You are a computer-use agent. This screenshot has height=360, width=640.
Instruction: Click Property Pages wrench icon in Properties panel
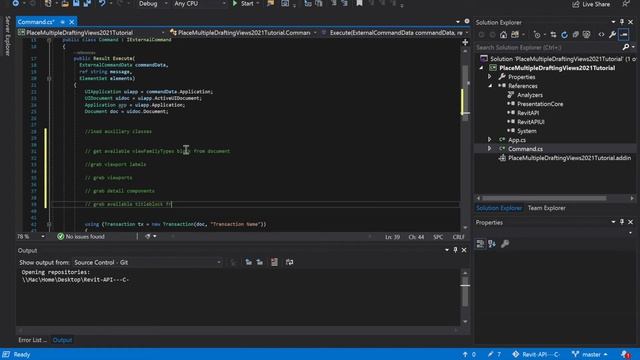click(x=505, y=244)
